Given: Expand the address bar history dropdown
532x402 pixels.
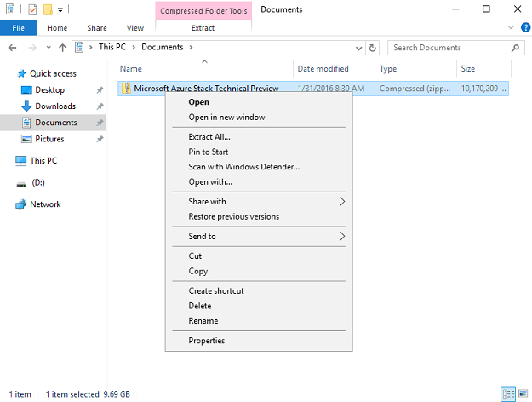Looking at the screenshot, I should tap(358, 49).
